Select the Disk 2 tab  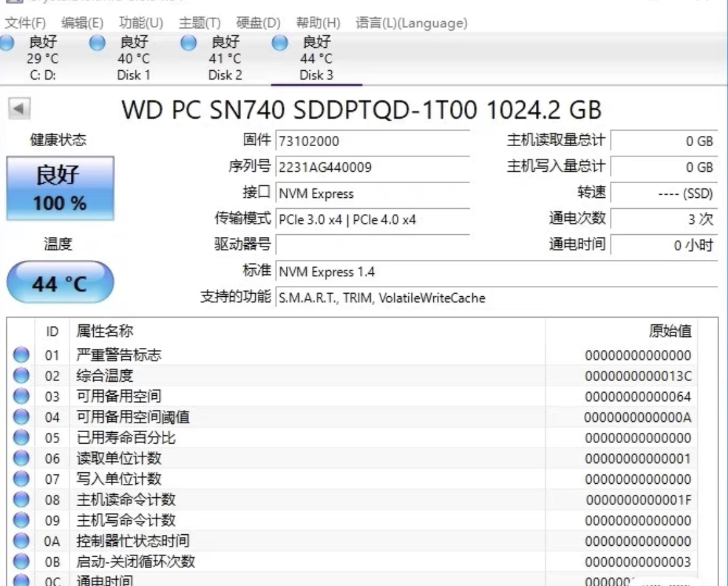pyautogui.click(x=225, y=59)
